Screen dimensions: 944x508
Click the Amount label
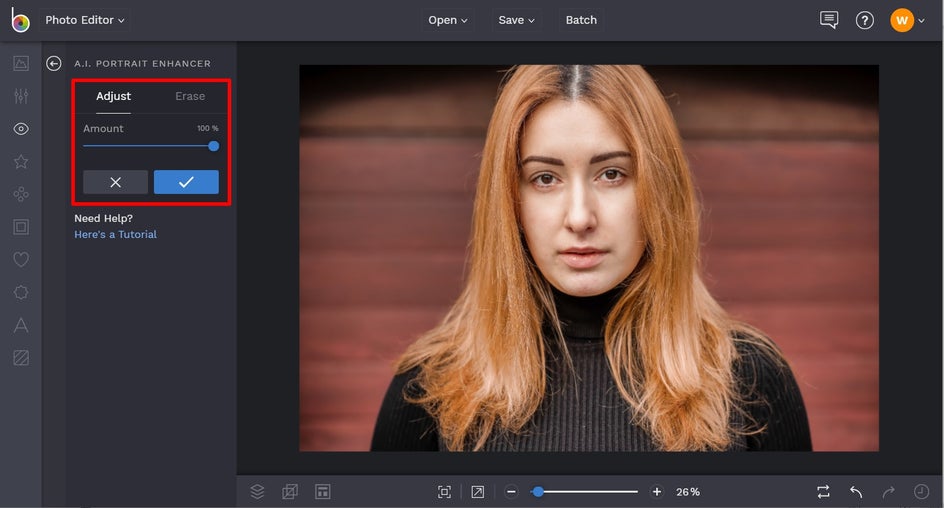103,128
